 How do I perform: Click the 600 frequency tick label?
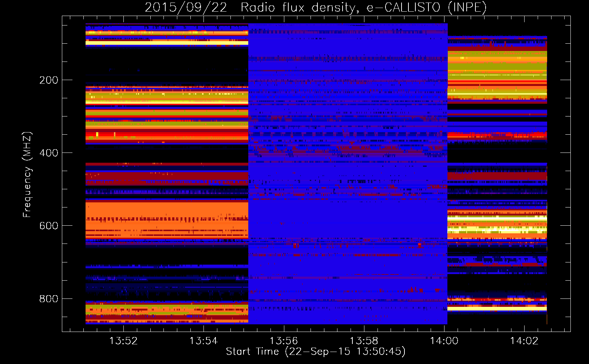[x=49, y=226]
